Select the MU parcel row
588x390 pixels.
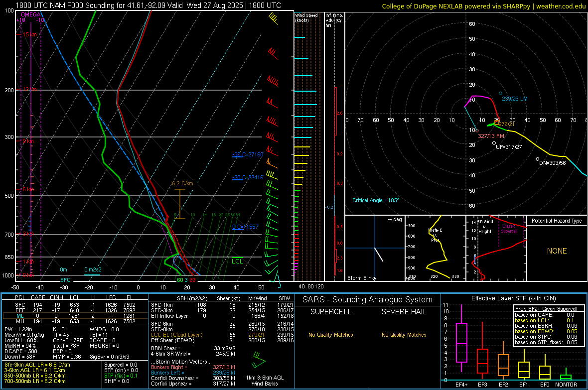point(75,321)
